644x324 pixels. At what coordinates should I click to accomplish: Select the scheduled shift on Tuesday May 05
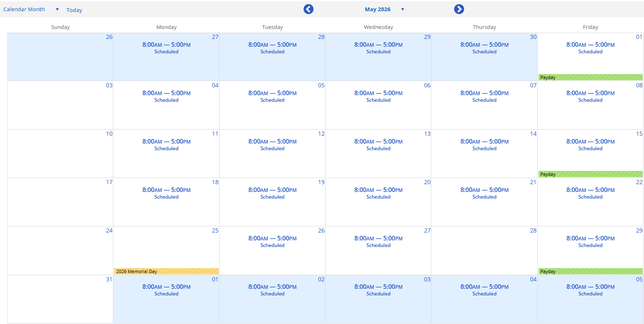[x=272, y=96]
